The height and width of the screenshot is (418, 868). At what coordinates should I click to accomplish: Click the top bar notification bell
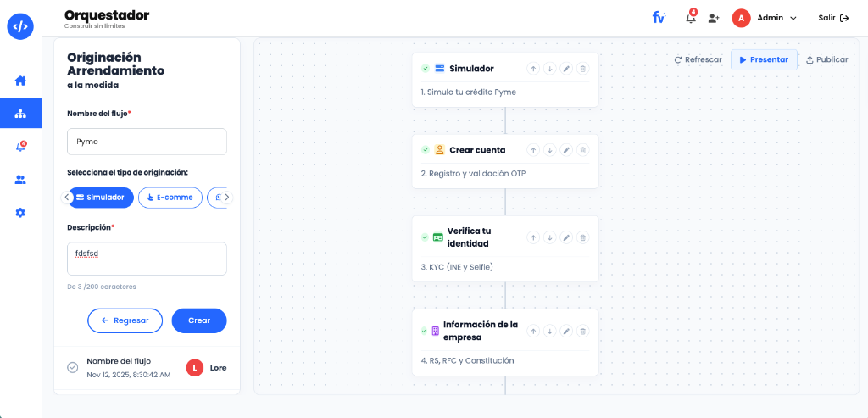pos(691,17)
